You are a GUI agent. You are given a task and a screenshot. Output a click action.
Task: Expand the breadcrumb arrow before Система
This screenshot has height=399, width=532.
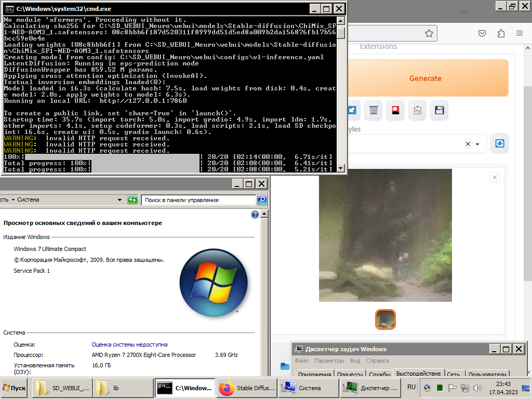[x=13, y=199]
